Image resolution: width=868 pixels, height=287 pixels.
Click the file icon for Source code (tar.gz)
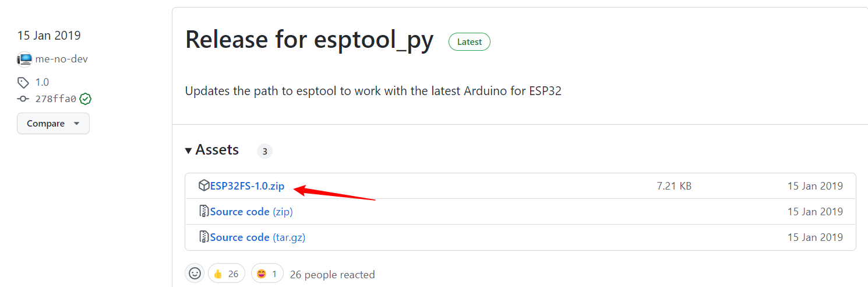pos(204,237)
